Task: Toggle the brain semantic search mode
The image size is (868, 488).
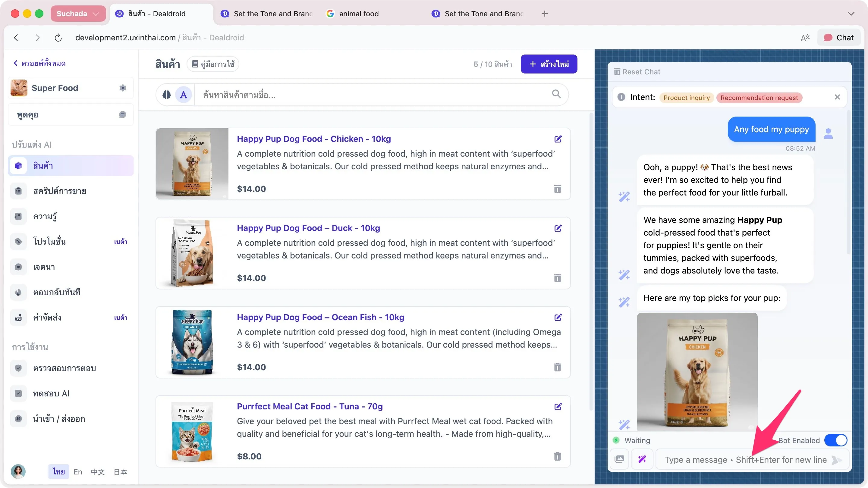Action: pos(166,95)
